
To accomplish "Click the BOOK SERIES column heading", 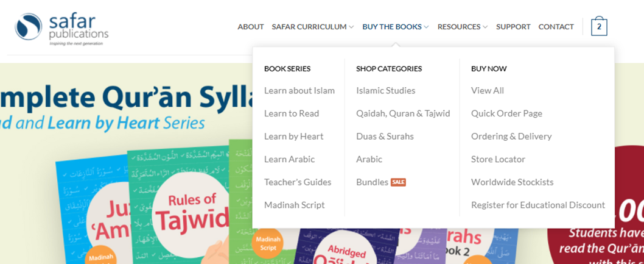I will coord(287,69).
